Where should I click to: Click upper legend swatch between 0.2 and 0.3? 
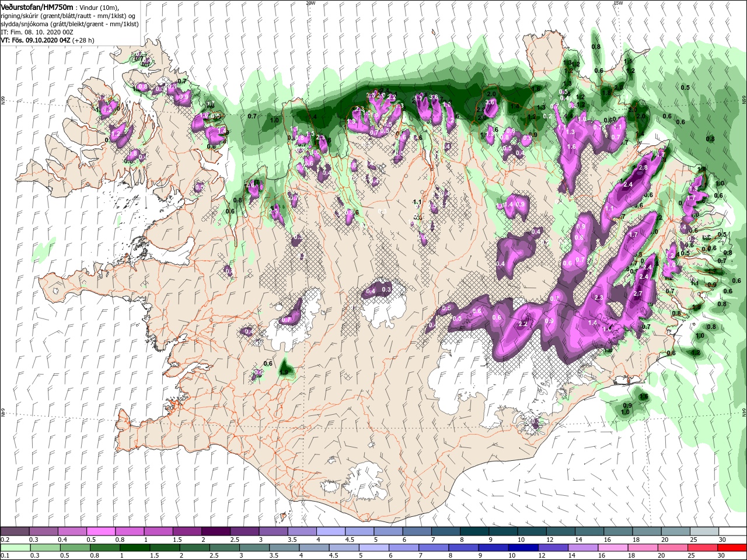coord(15,531)
